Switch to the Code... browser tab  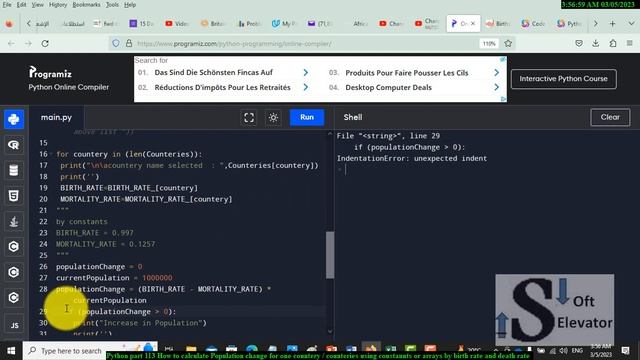pyautogui.click(x=533, y=24)
